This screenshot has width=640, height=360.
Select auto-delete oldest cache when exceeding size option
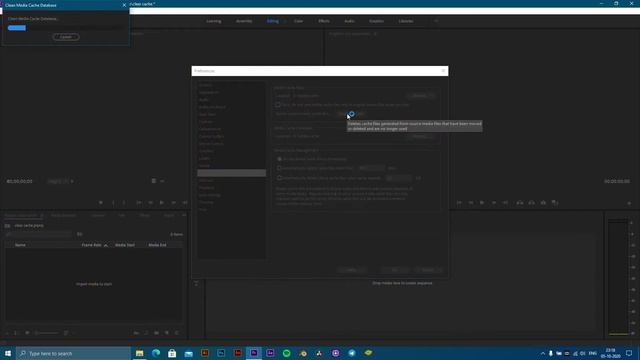[x=280, y=178]
